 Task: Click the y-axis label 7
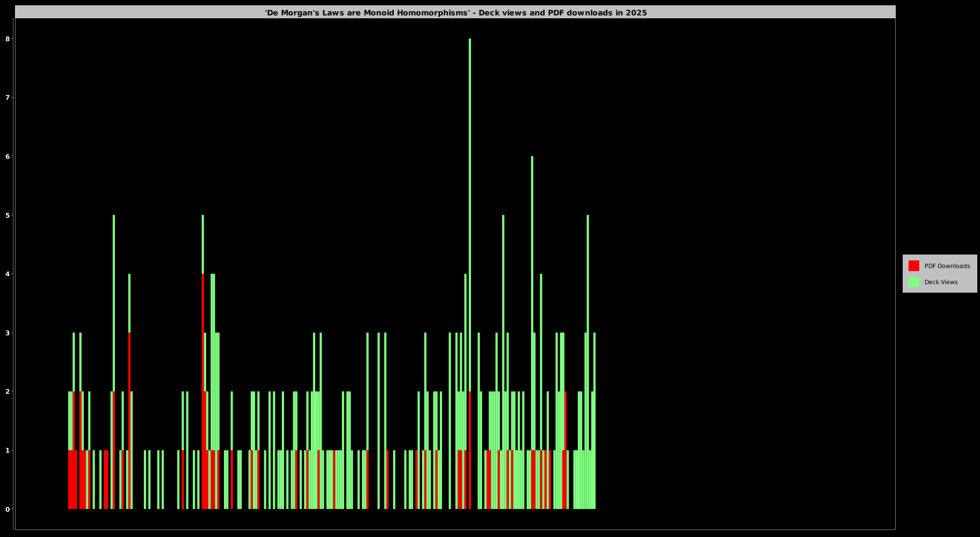point(8,97)
